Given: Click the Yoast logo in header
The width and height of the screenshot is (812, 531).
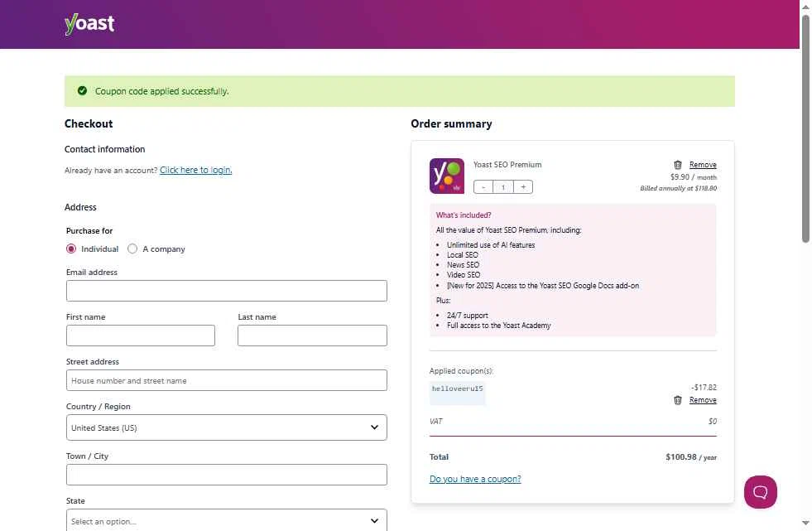Looking at the screenshot, I should tap(89, 24).
